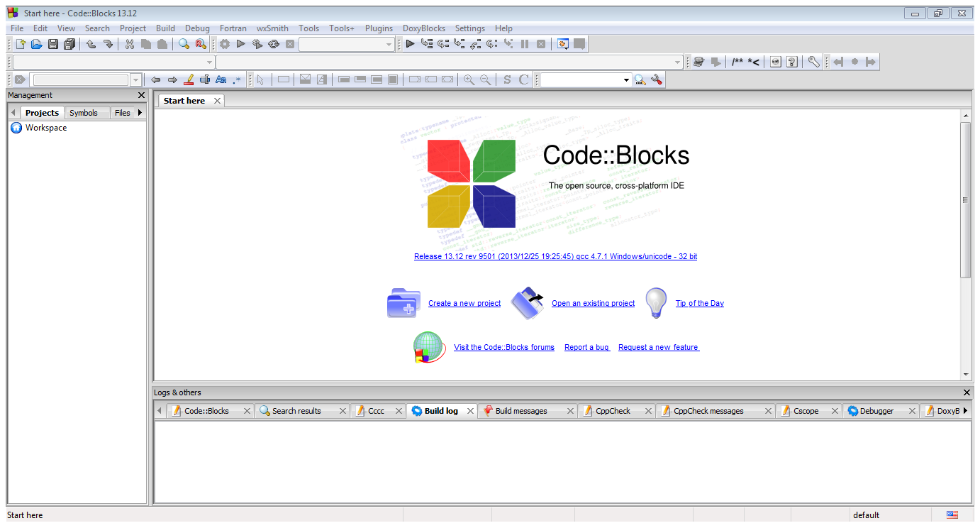Toggle the selected text search icon
The height and width of the screenshot is (528, 980).
click(x=205, y=80)
